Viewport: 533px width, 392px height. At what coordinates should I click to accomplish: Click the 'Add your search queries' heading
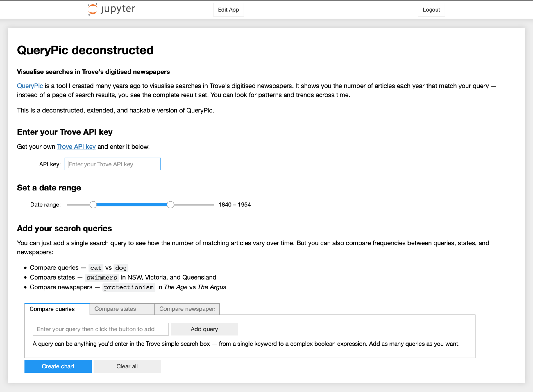pyautogui.click(x=64, y=229)
